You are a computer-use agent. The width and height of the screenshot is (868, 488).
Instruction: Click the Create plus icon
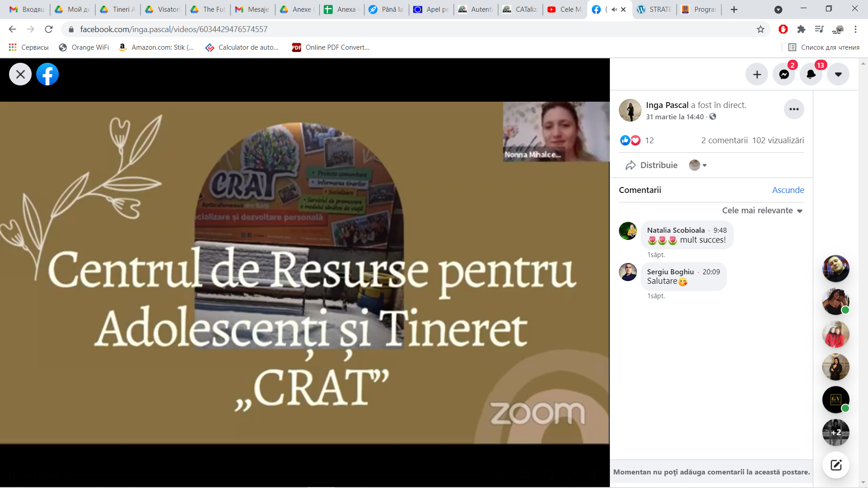tap(756, 74)
